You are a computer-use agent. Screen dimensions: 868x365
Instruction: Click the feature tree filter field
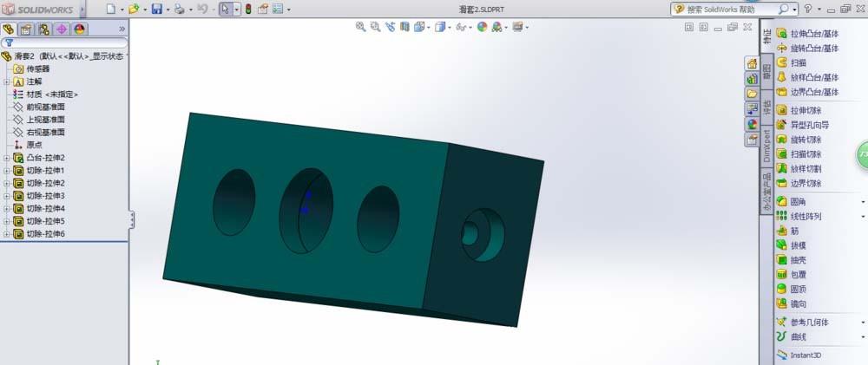[64, 42]
